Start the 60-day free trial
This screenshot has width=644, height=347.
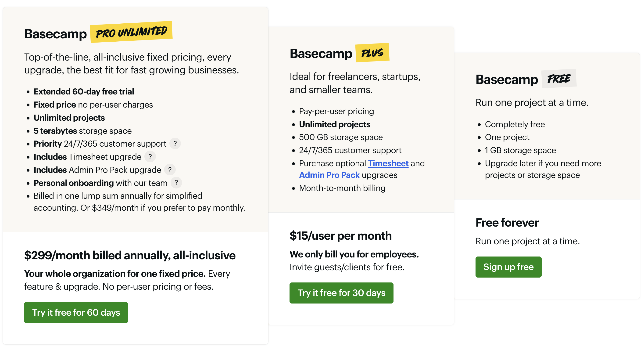coord(76,312)
